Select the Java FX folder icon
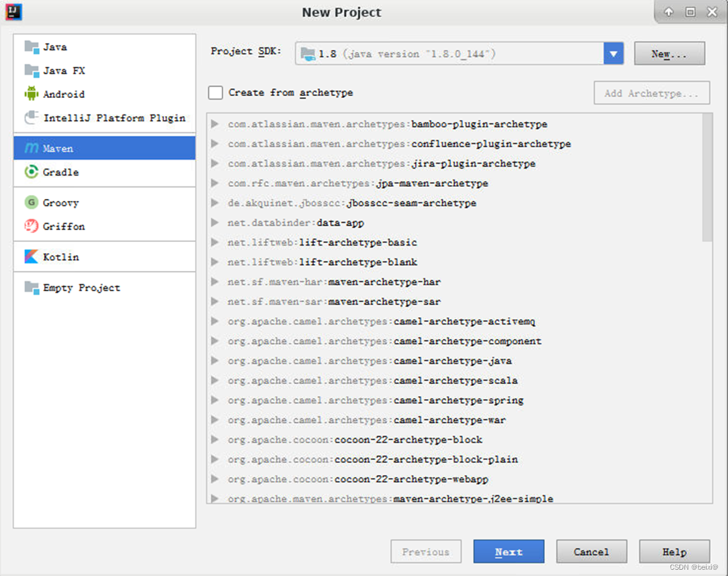728x576 pixels. pos(32,70)
